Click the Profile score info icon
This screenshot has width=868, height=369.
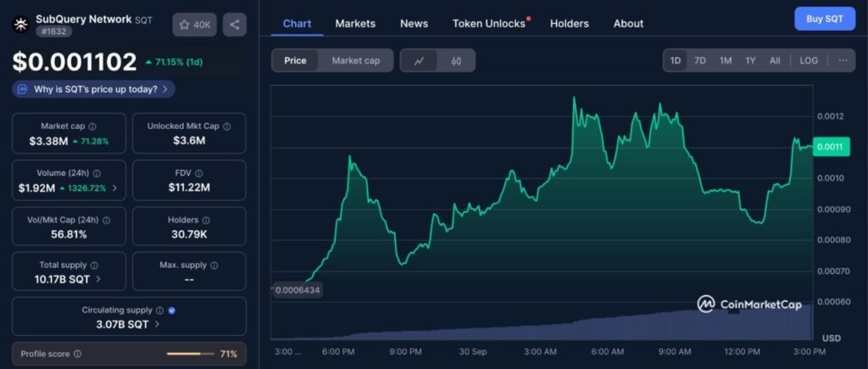[77, 354]
